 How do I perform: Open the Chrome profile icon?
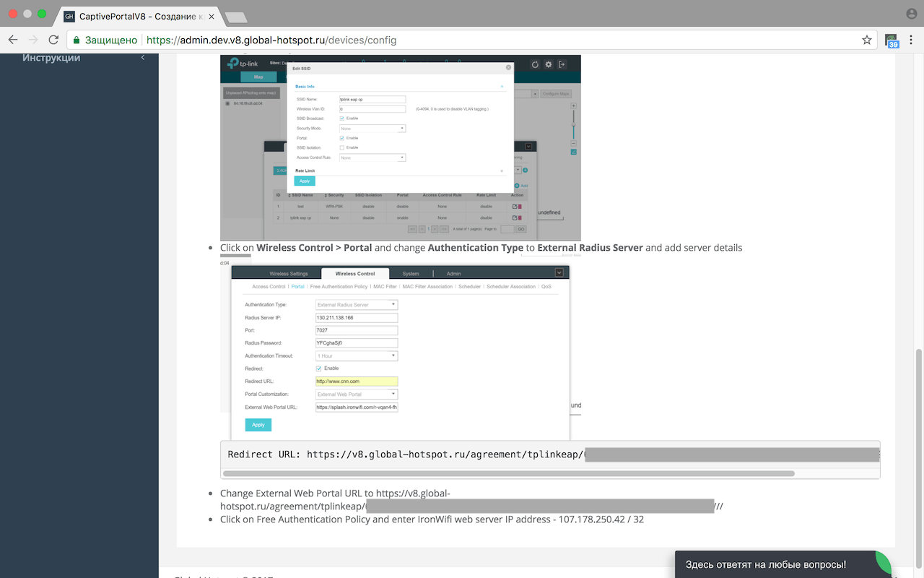point(911,14)
